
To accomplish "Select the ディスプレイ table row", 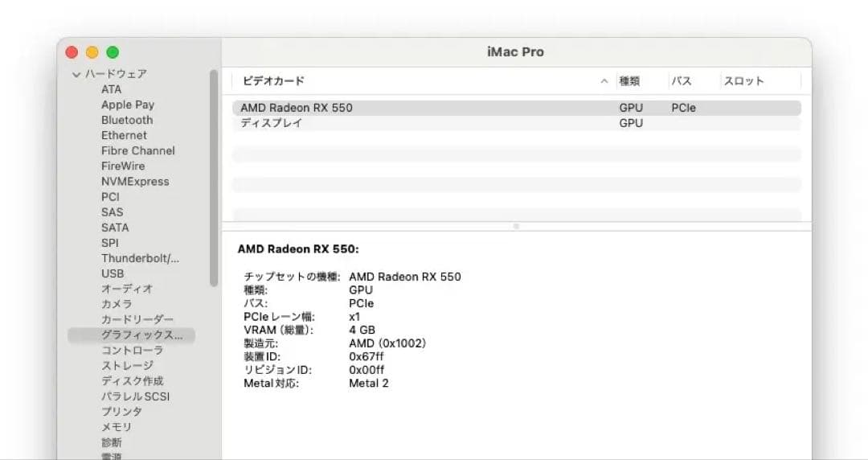I will point(517,123).
